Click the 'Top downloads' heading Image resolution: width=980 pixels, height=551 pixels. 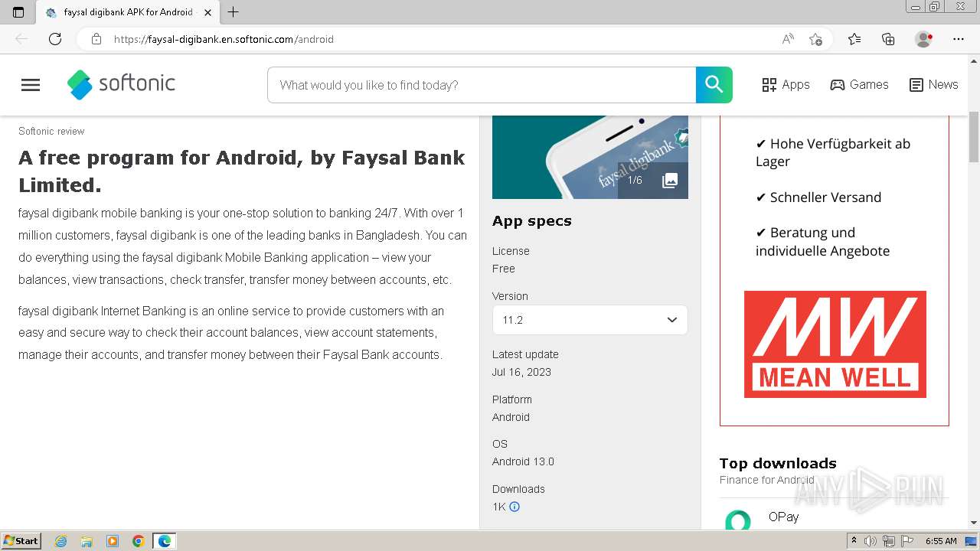(778, 463)
